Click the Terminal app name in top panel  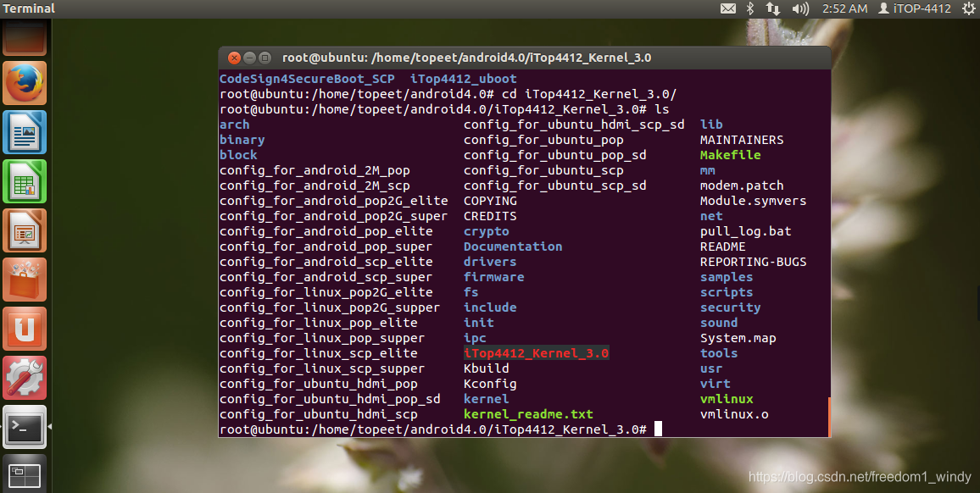[x=29, y=8]
